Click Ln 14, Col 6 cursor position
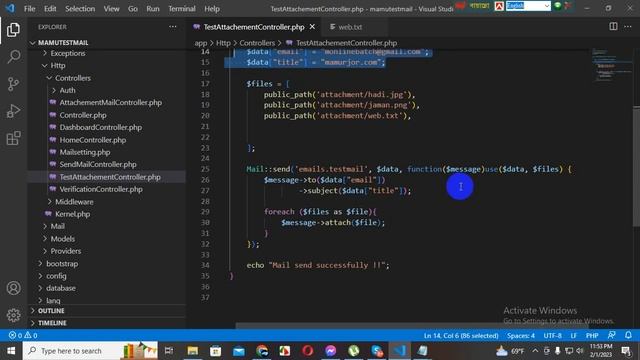The height and width of the screenshot is (360, 640). pyautogui.click(x=461, y=336)
